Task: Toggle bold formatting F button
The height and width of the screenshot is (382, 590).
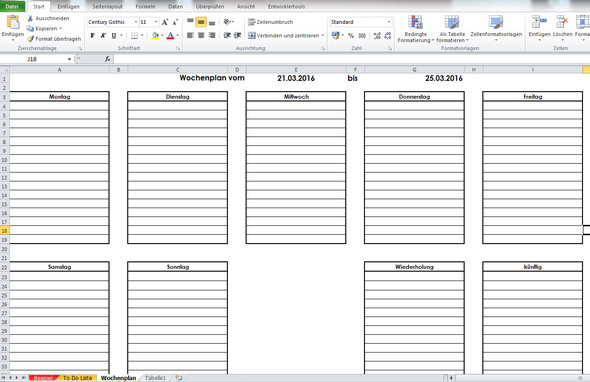Action: click(93, 35)
